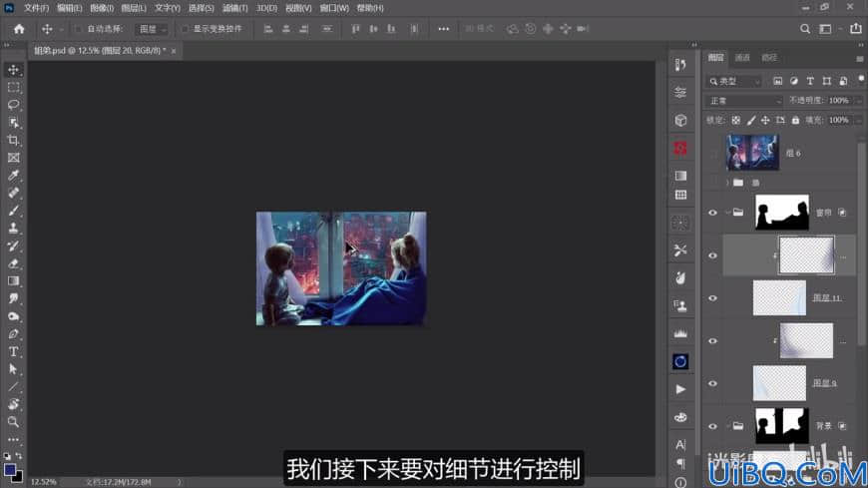Click the lock image pixels brush icon
Viewport: 868px width, 488px height.
[750, 120]
